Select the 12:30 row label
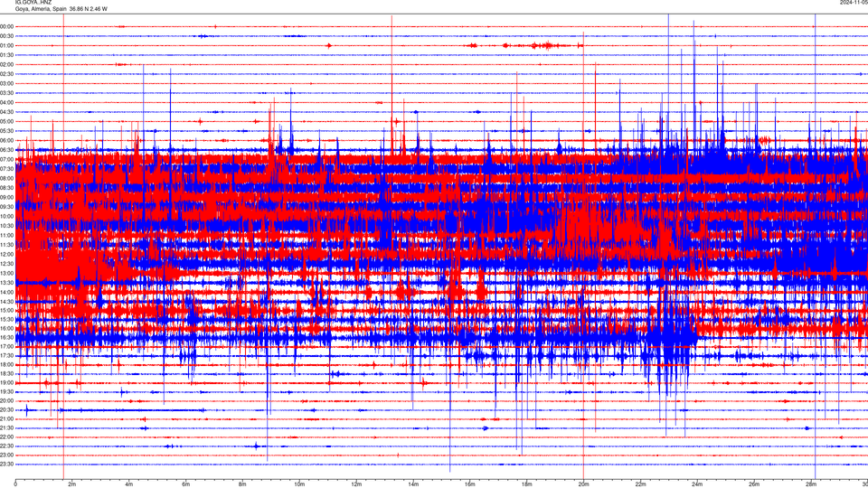 click(x=6, y=264)
